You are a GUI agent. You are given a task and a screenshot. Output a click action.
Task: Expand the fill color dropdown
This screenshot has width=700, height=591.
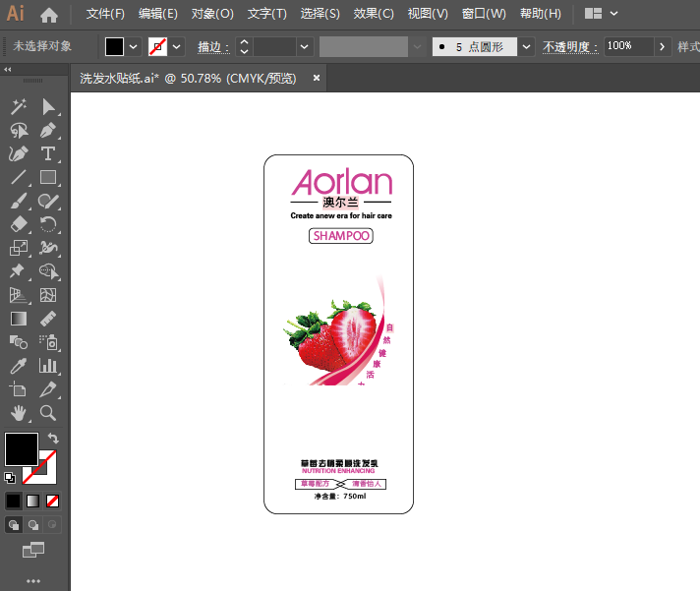click(x=134, y=47)
